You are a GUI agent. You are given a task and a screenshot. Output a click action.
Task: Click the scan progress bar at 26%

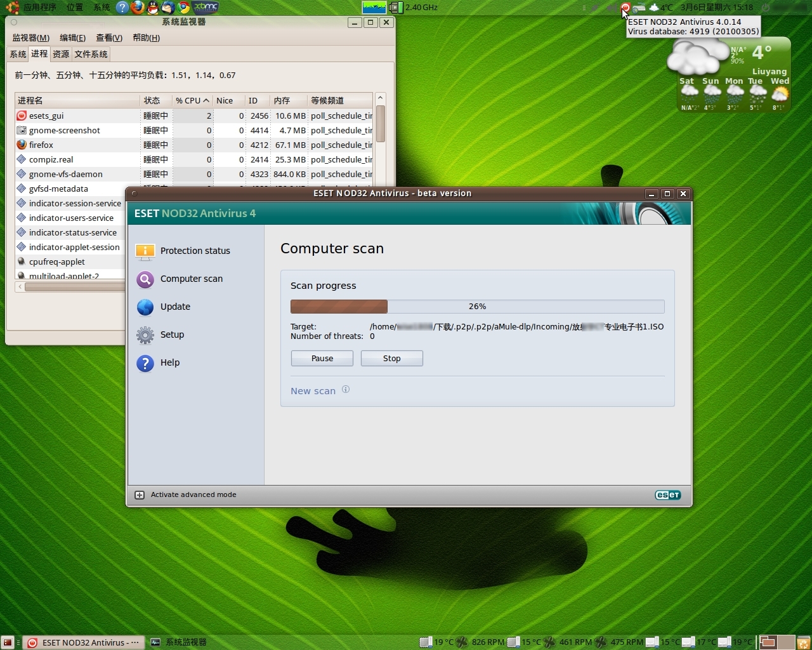point(477,307)
